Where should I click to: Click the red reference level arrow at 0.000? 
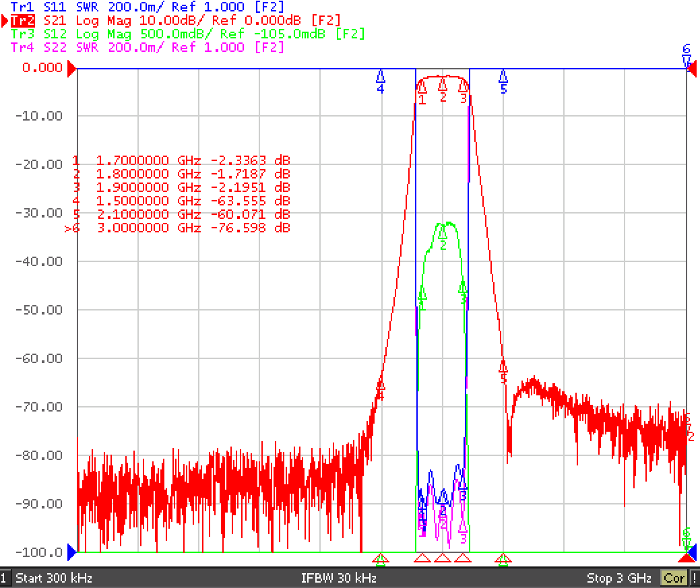(x=71, y=69)
